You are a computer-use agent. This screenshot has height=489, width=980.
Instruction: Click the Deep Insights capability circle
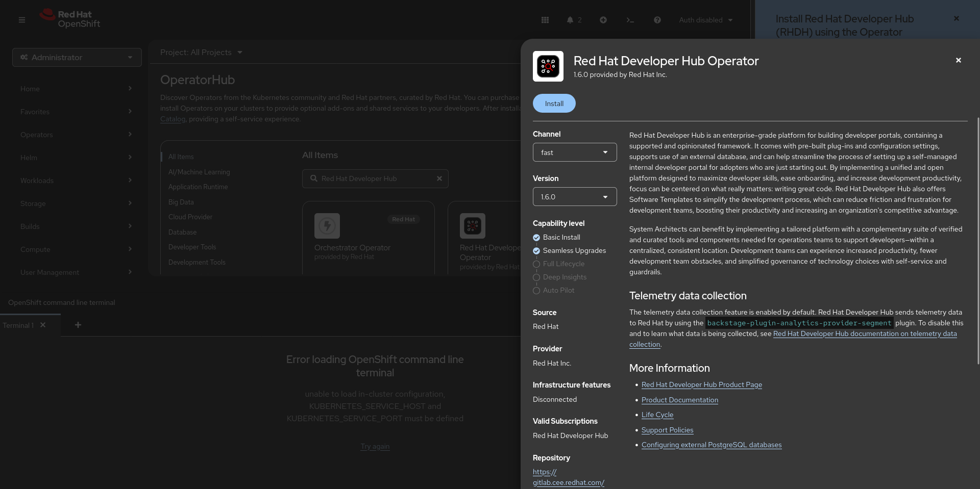coord(536,277)
